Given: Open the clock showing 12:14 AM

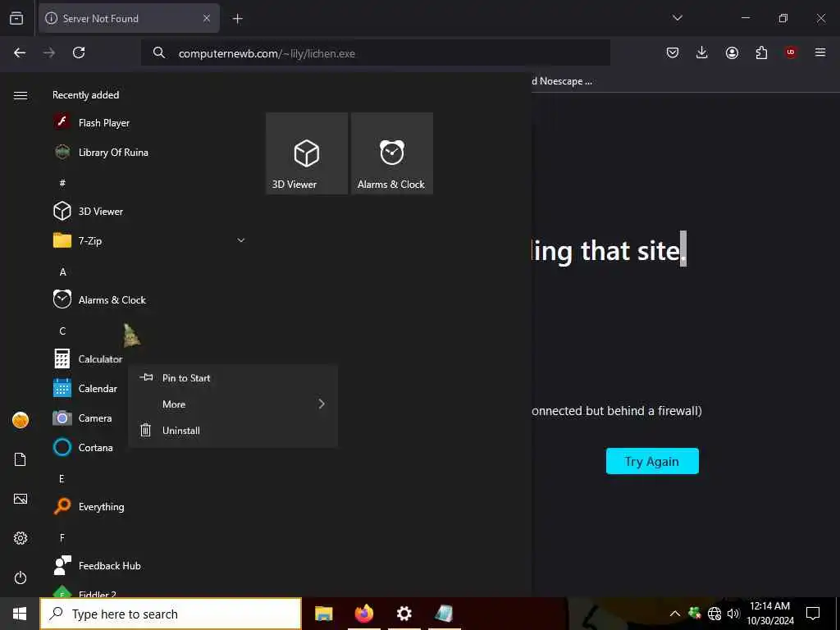Looking at the screenshot, I should pos(769,614).
